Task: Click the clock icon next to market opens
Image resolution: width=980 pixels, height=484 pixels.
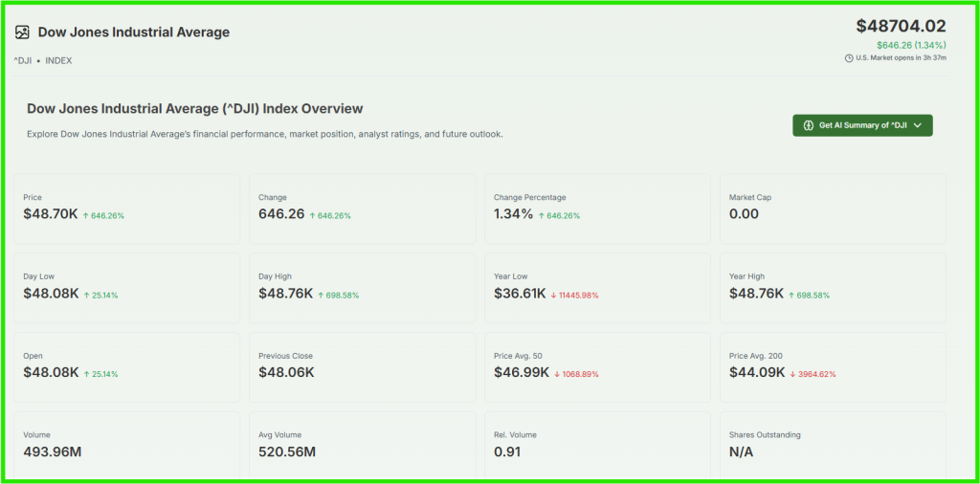Action: 849,58
